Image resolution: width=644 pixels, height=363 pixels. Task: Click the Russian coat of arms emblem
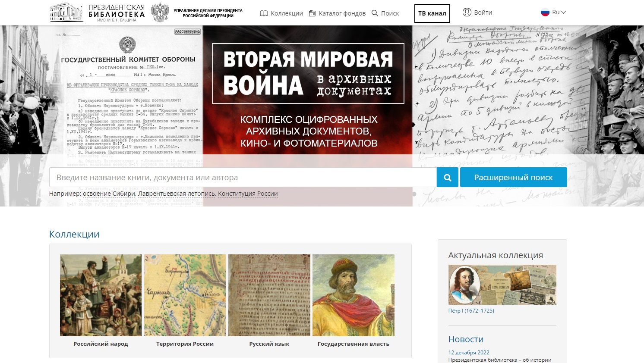tap(160, 13)
